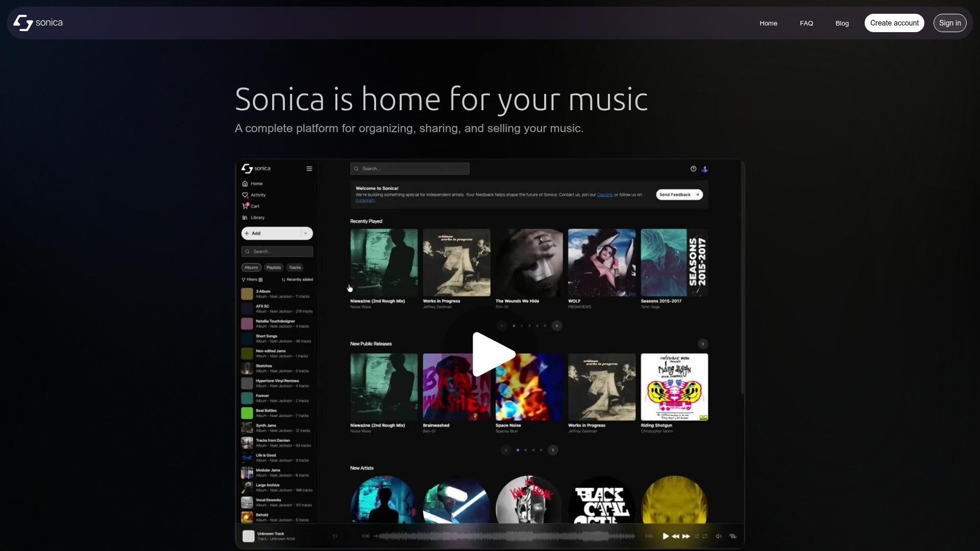
Task: Go to the Blog page
Action: point(842,23)
